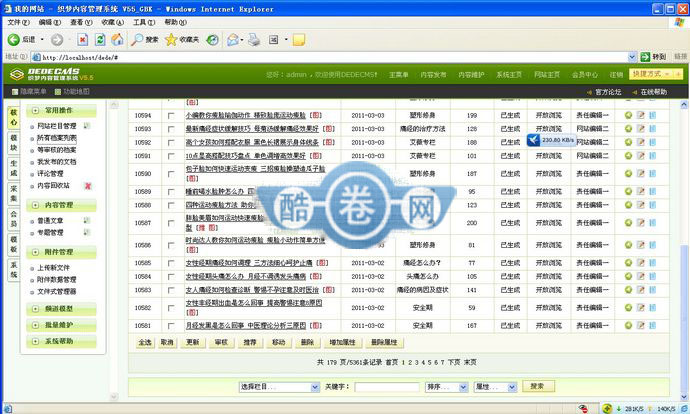Click the green preview icon in row 10591

(x=628, y=156)
